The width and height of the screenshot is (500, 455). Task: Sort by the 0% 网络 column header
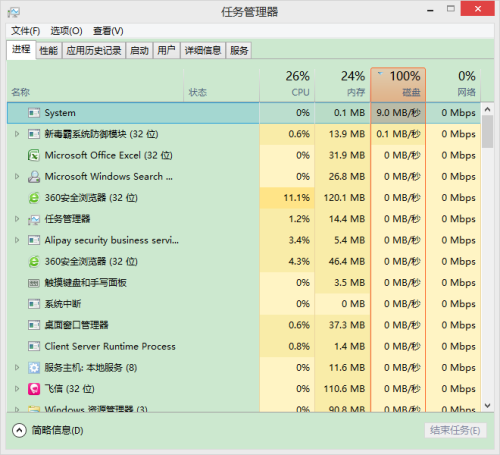pyautogui.click(x=453, y=85)
